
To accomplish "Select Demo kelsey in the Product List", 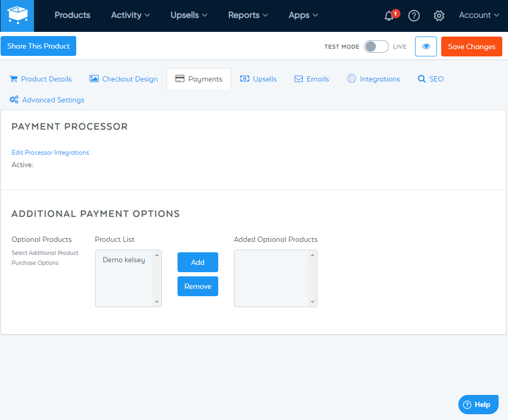I will (x=124, y=260).
